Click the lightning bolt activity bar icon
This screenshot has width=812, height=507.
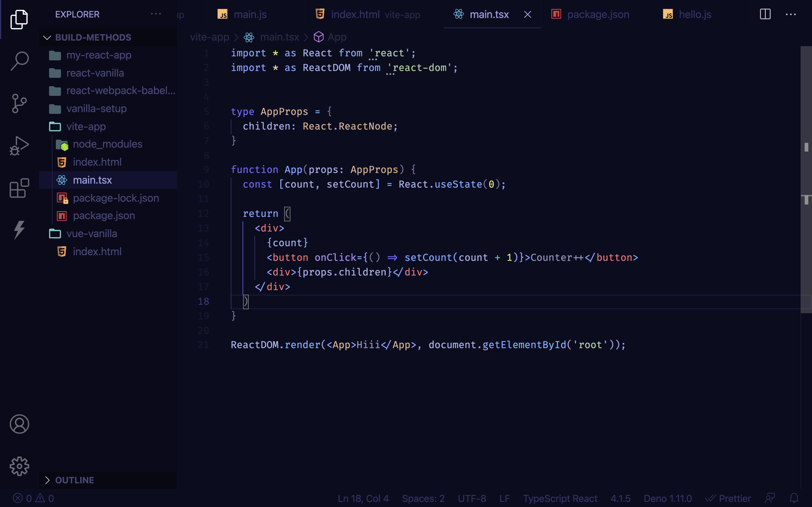pos(19,230)
